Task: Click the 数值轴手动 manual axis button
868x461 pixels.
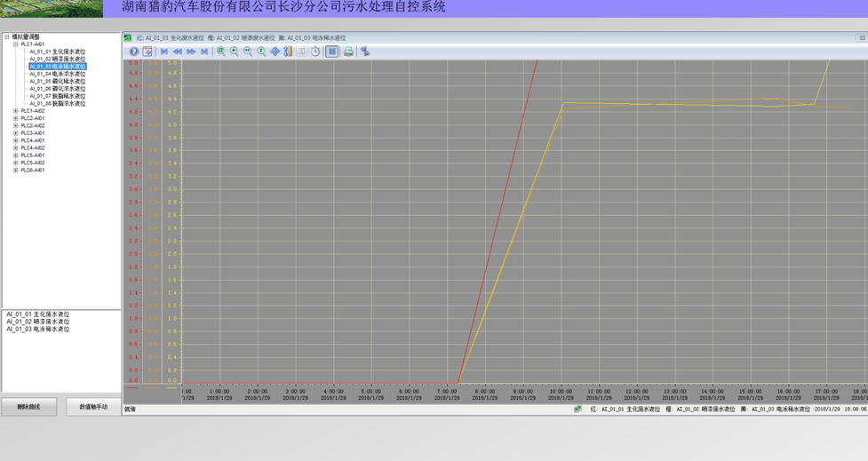Action: click(x=93, y=407)
